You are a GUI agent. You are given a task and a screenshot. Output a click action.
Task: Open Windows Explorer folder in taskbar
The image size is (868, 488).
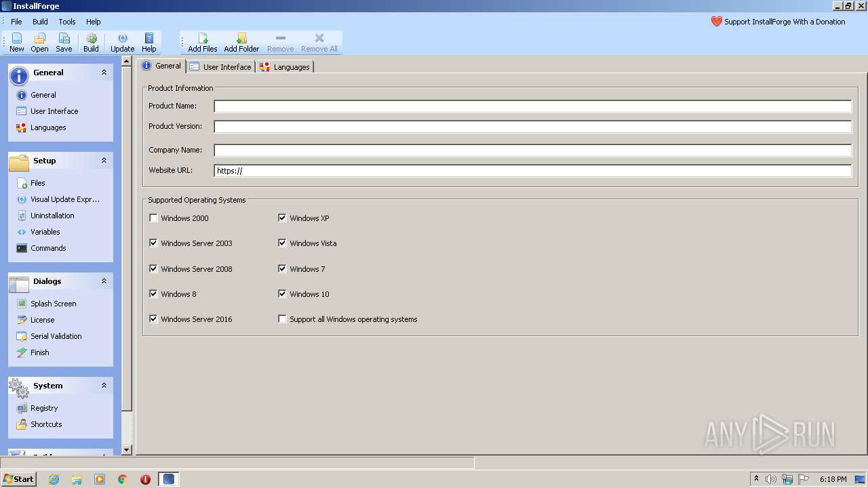tap(77, 479)
